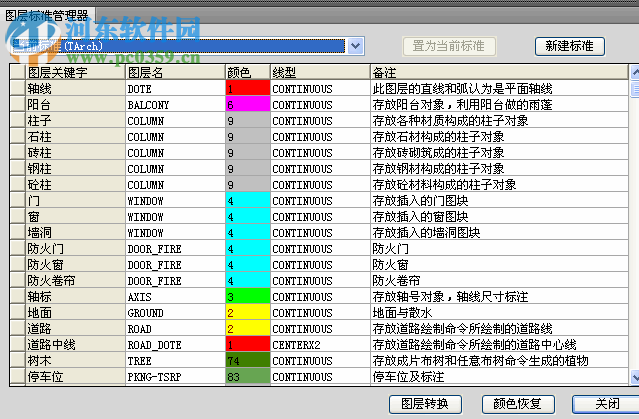Select the 轴线 keyword cell
Viewport: 639px width, 419px height.
point(75,88)
